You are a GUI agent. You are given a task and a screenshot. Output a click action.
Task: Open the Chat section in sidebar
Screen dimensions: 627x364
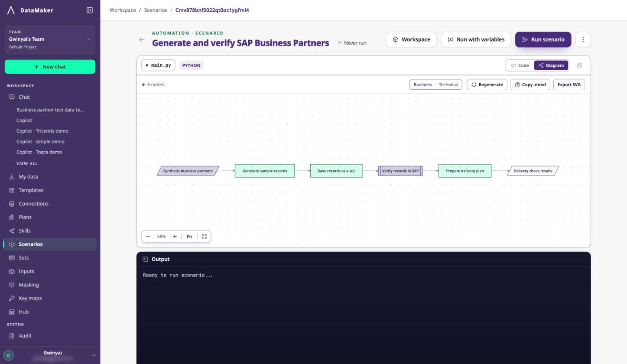[50, 97]
